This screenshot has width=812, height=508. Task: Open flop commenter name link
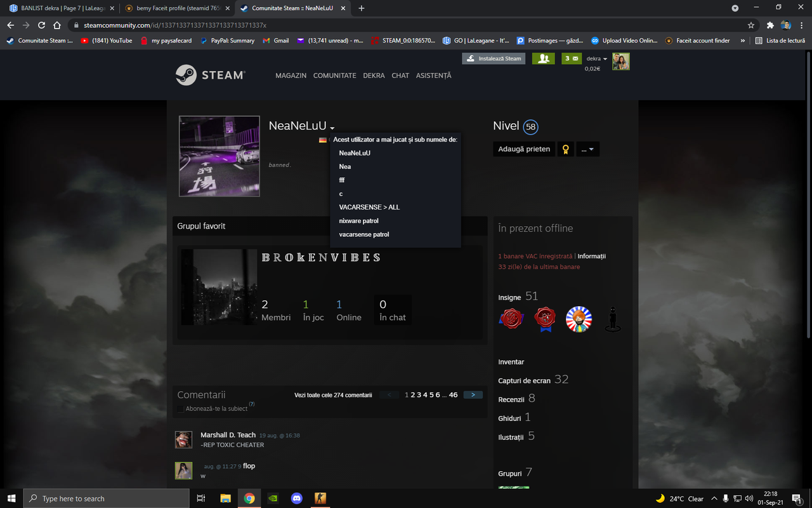tap(249, 466)
